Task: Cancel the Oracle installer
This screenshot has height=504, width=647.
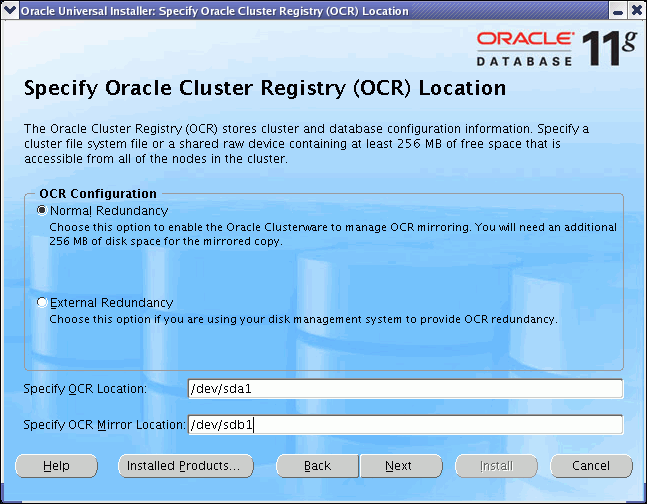Action: pos(591,466)
